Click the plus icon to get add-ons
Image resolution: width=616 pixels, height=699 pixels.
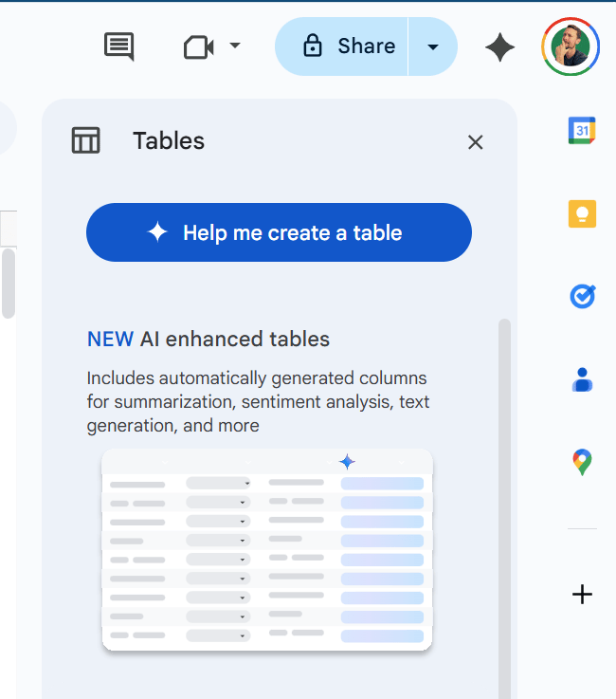582,595
